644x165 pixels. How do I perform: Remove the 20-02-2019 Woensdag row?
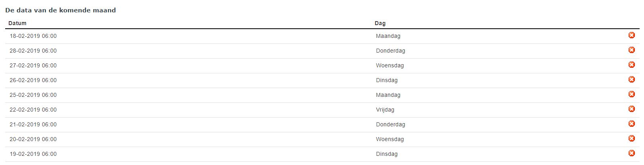[x=631, y=139]
